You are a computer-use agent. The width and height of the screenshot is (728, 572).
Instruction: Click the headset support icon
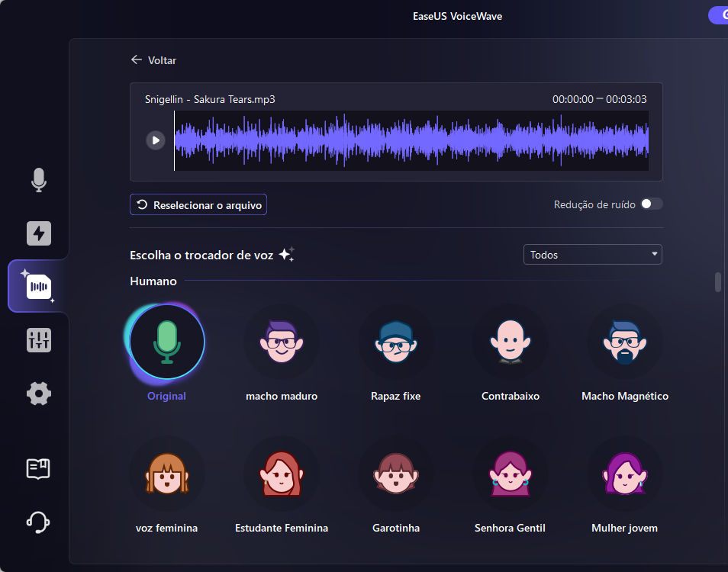39,522
